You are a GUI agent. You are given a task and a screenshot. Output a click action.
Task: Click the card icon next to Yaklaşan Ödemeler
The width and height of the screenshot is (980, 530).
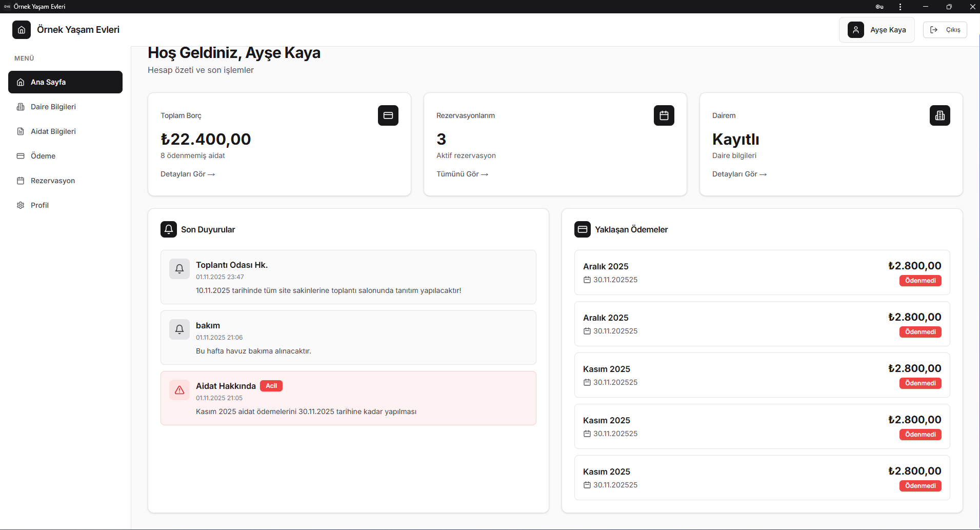coord(583,229)
